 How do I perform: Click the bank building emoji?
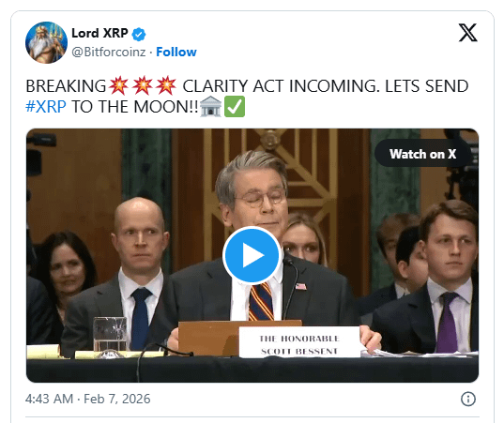pyautogui.click(x=210, y=107)
